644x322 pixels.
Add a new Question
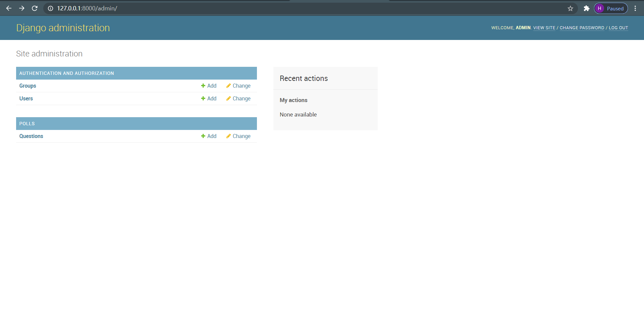(x=209, y=136)
